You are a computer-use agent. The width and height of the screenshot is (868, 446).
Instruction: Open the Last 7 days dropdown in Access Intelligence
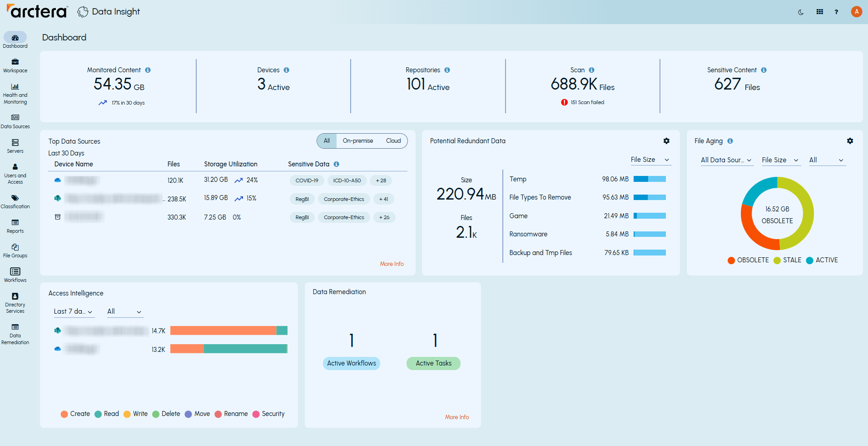click(74, 311)
